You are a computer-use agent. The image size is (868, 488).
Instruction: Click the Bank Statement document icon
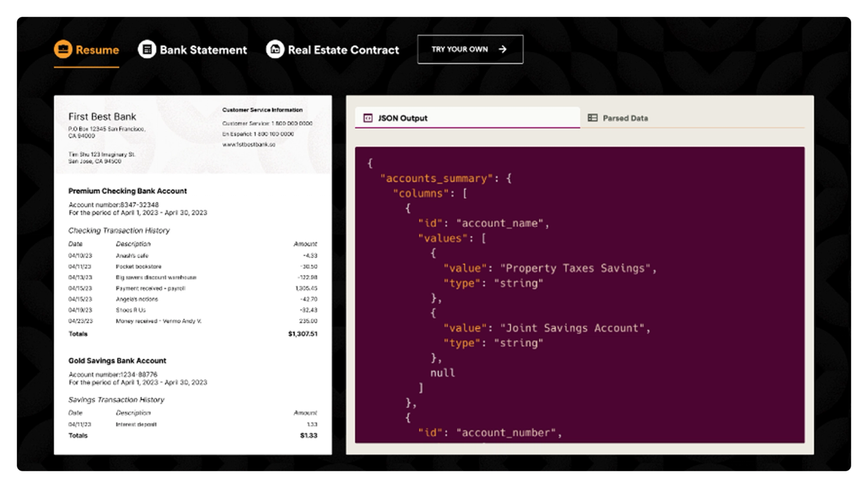tap(146, 49)
